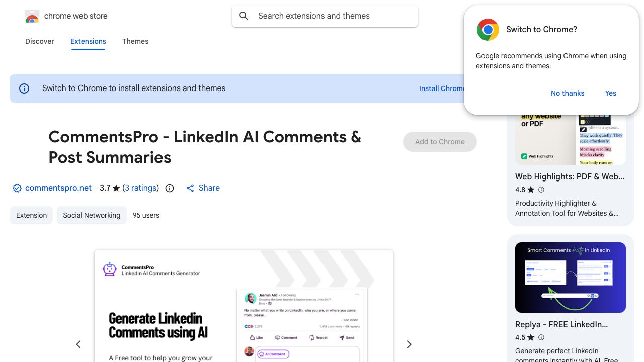Click the Chrome logo in popup
The image size is (644, 362).
tap(488, 30)
